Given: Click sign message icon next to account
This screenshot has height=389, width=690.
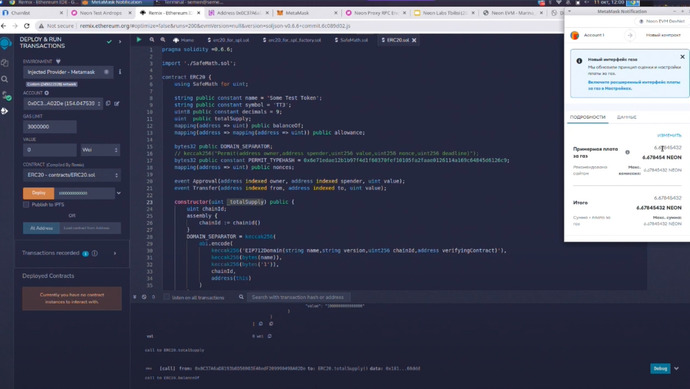Looking at the screenshot, I should (117, 103).
